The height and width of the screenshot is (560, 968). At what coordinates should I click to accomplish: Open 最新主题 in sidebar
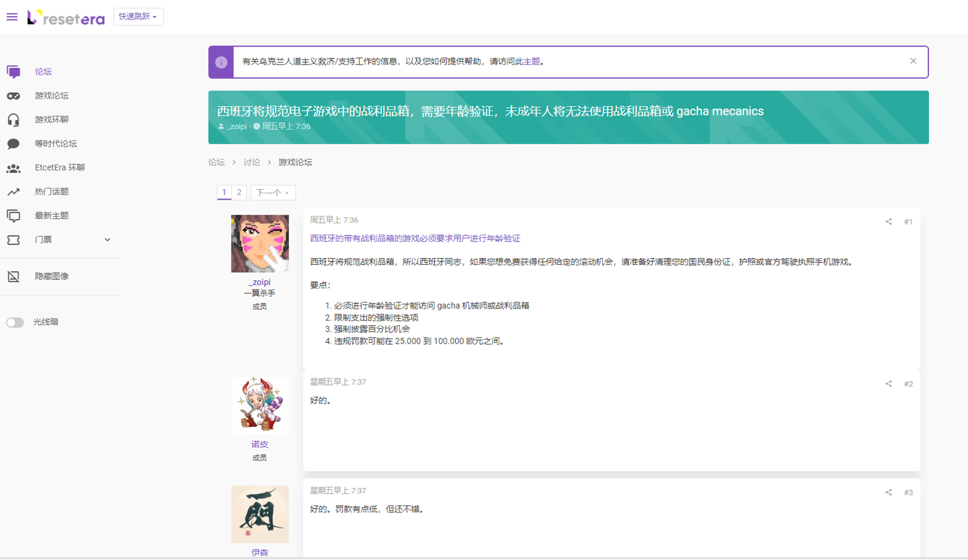point(52,216)
